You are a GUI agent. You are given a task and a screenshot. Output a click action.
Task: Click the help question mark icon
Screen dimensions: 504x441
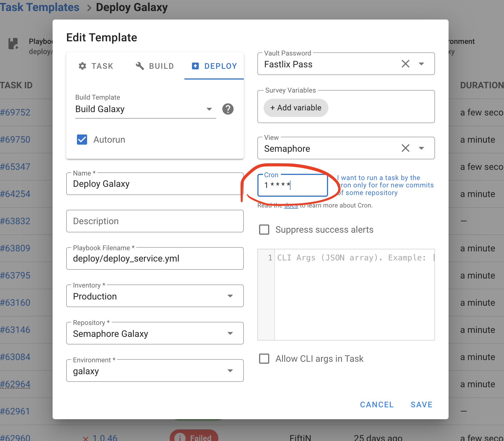click(228, 109)
